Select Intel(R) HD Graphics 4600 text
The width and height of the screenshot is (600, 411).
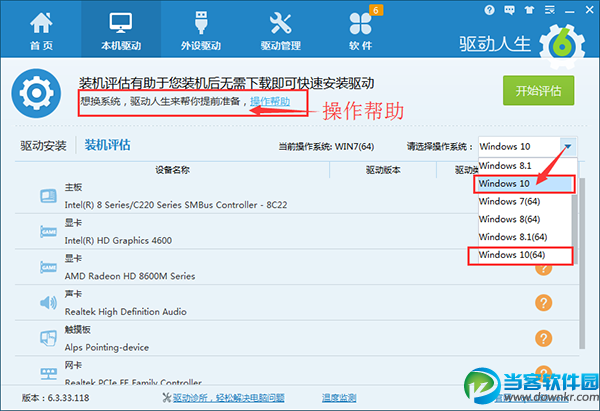118,241
